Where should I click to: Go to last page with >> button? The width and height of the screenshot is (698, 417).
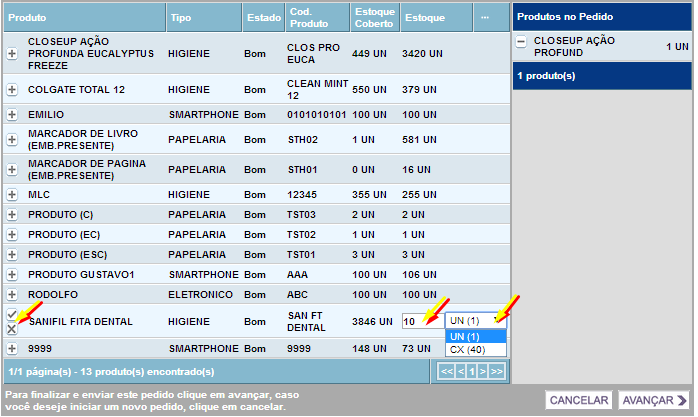point(496,371)
